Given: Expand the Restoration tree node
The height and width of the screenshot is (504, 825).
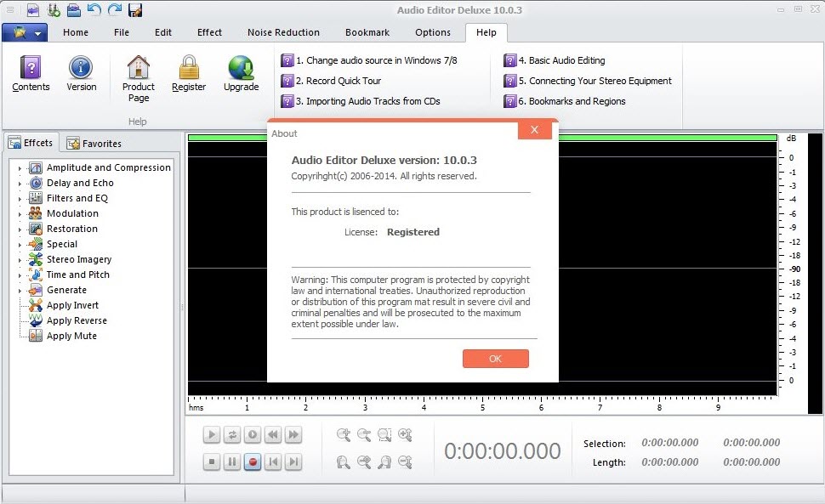Looking at the screenshot, I should click(x=20, y=229).
